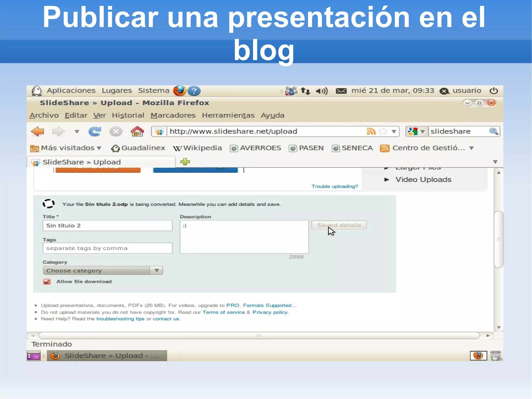This screenshot has height=399, width=532.
Task: Click the network connection tray icon
Action: click(x=305, y=91)
